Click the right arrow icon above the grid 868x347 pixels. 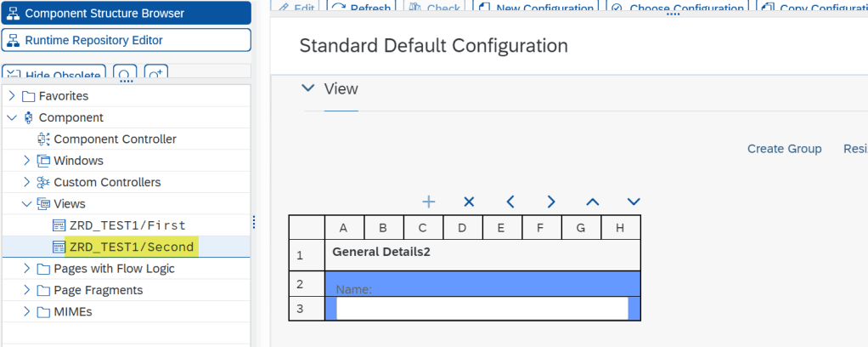tap(551, 202)
